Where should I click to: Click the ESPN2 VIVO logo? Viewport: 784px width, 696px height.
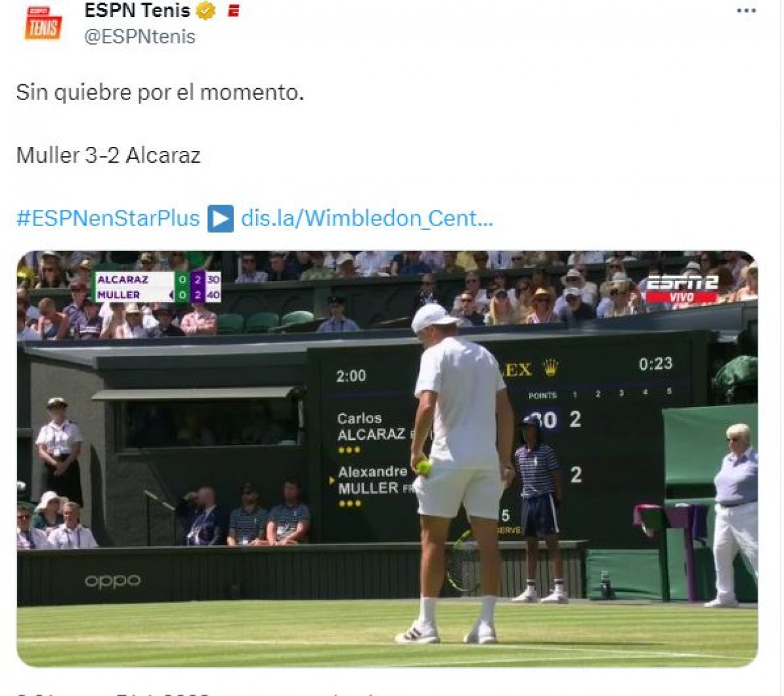[x=682, y=289]
